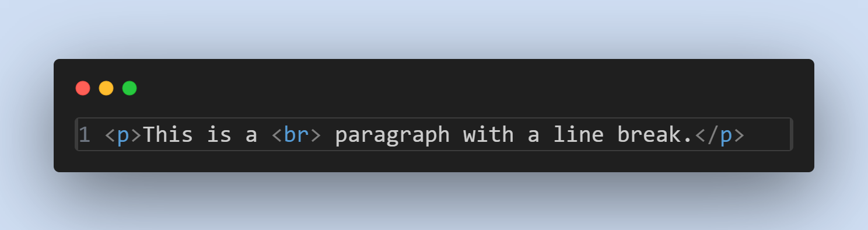Click the blue br tag name
Screen dimensions: 868x230
[296, 135]
